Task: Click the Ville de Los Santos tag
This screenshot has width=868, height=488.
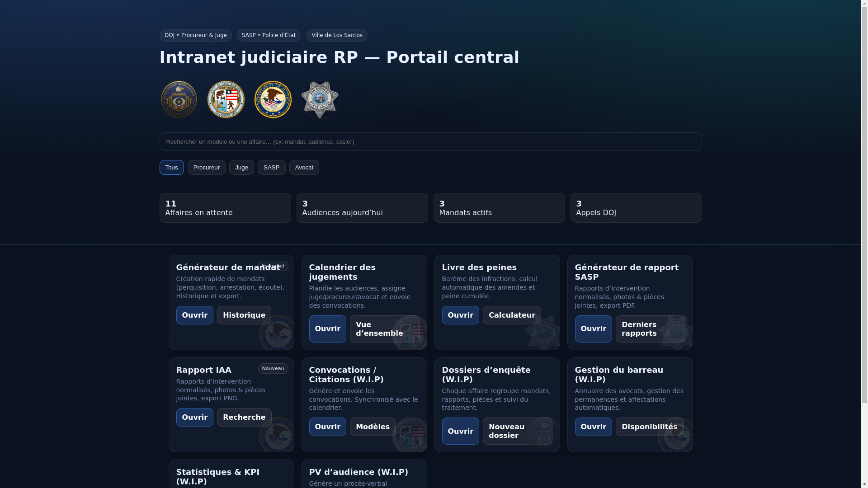Action: 337,35
